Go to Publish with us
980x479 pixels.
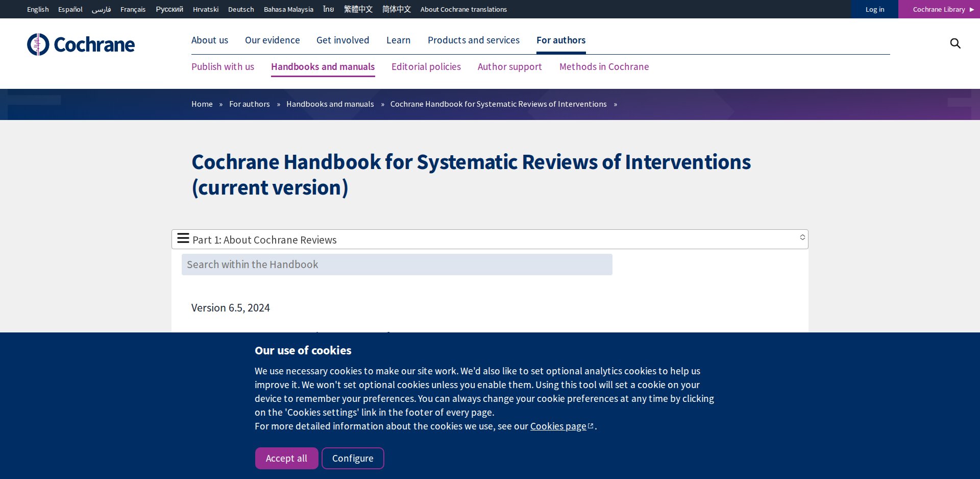[223, 66]
